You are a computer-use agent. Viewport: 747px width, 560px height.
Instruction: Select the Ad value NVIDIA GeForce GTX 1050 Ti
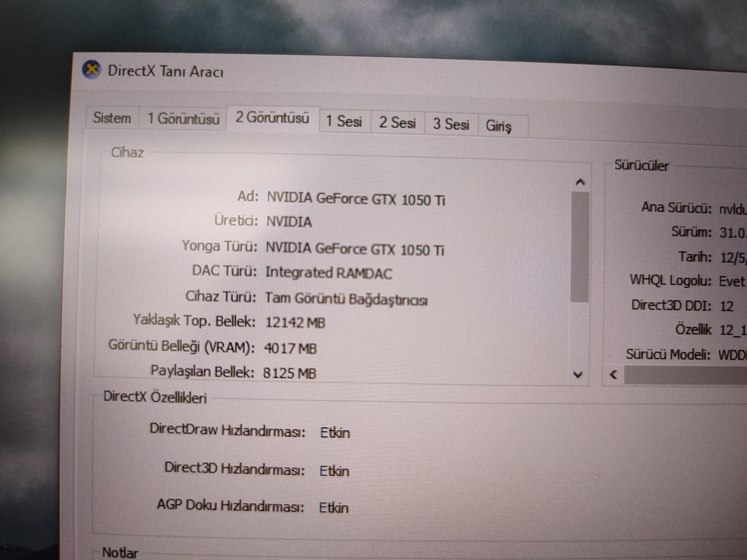pos(356,199)
